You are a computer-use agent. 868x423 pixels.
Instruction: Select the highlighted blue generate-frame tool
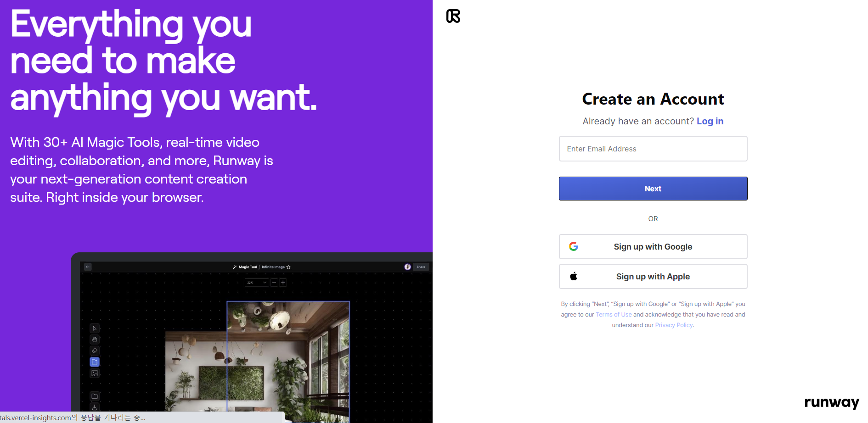[x=95, y=362]
